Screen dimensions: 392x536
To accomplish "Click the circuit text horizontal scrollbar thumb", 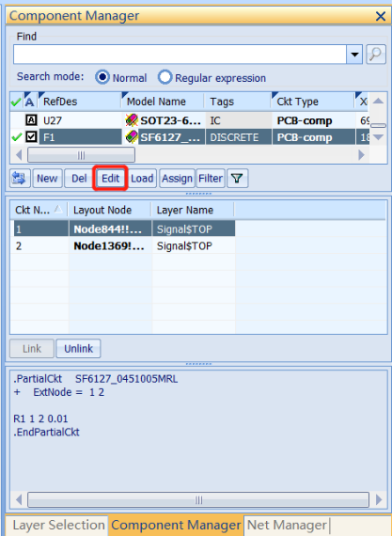I will point(198,500).
